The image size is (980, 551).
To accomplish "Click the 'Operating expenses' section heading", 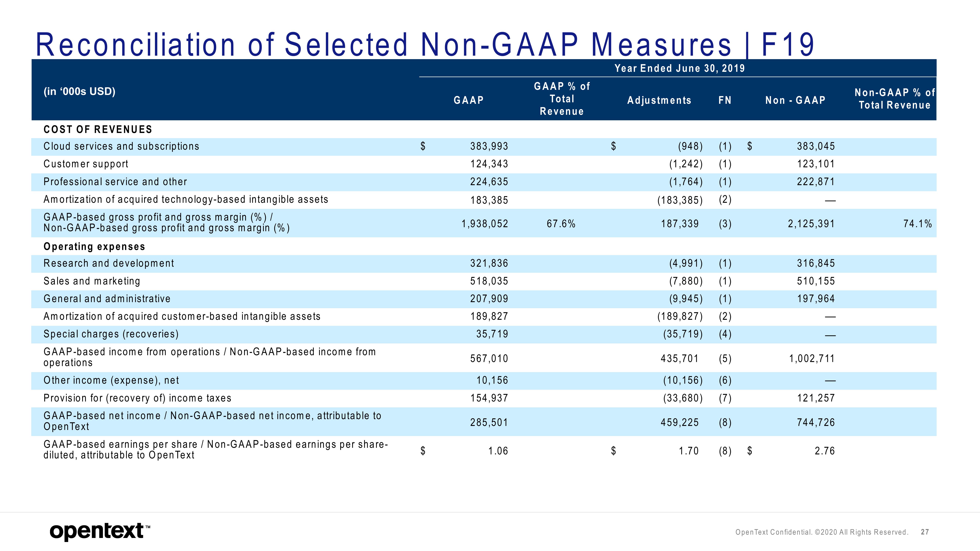I will pyautogui.click(x=94, y=247).
